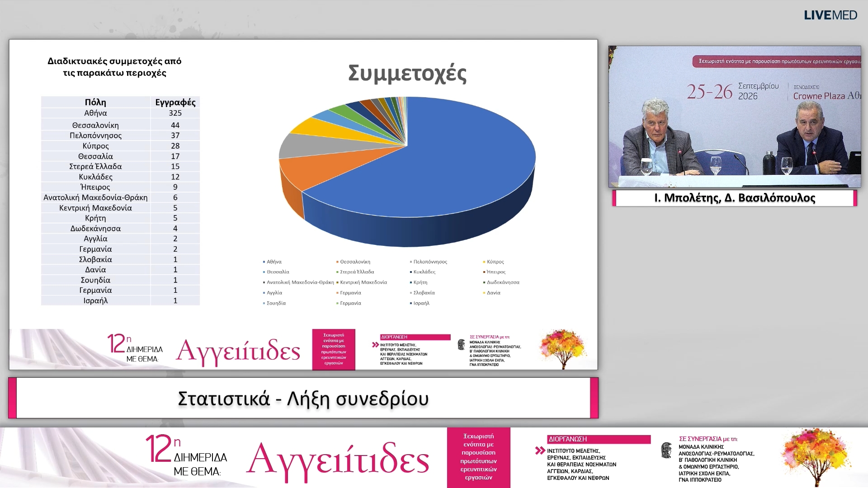Click the date 25-26 Σεπτεμβρίου 2026 in video

733,91
